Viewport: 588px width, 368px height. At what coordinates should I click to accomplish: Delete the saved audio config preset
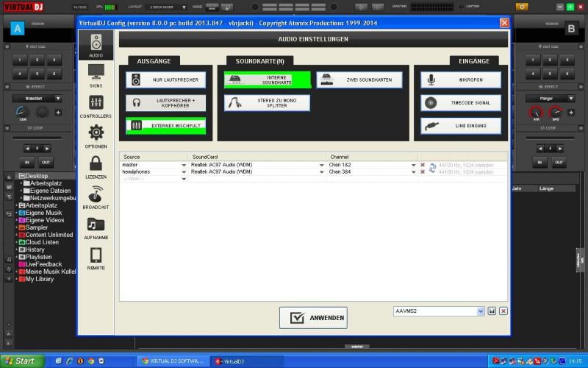[x=503, y=311]
